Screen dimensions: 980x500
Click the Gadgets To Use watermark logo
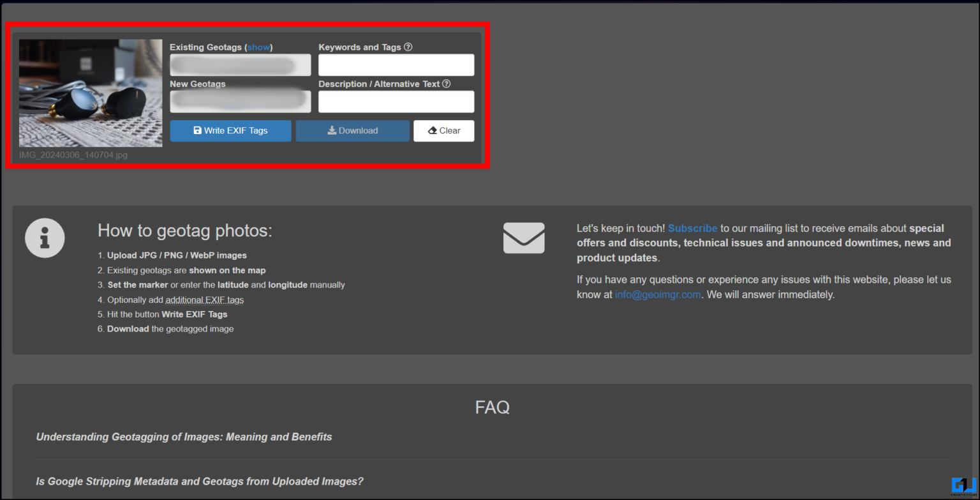pyautogui.click(x=963, y=485)
